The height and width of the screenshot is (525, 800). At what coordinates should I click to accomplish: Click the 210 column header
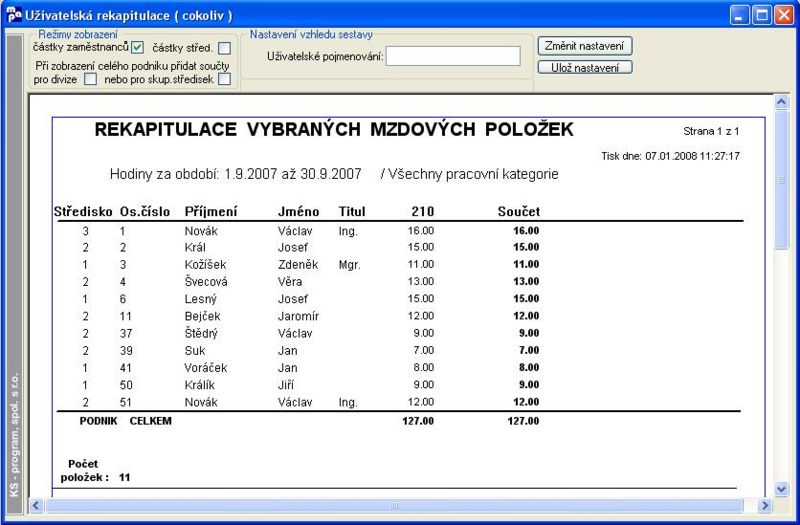tap(423, 212)
